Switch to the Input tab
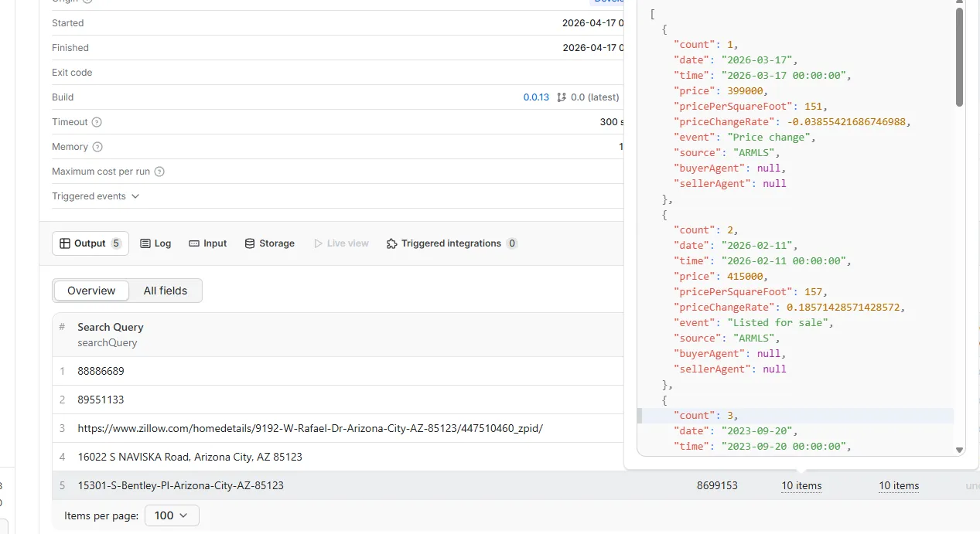This screenshot has height=534, width=980. (x=208, y=243)
